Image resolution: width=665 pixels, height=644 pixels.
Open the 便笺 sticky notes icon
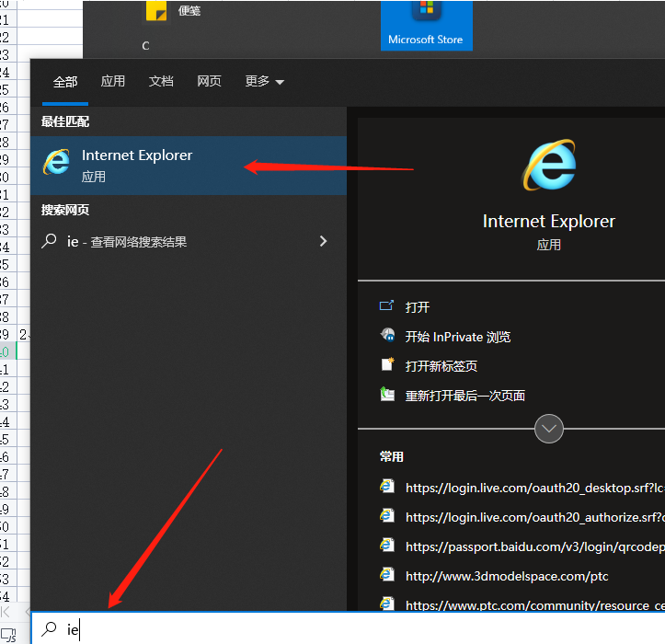coord(156,11)
